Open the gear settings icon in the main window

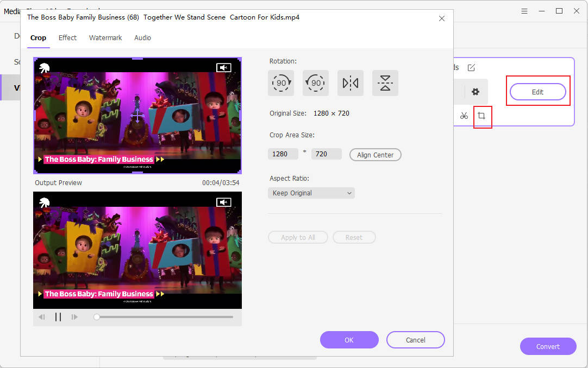click(476, 92)
